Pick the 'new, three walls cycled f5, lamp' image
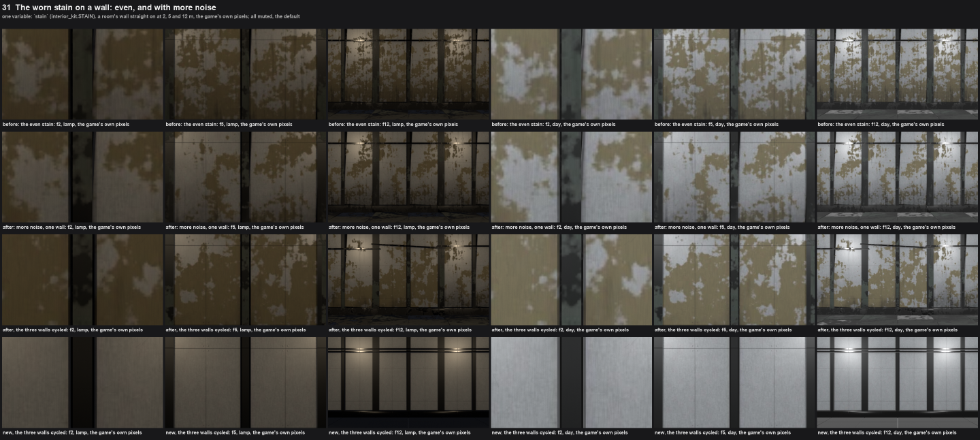This screenshot has width=980, height=440. pyautogui.click(x=246, y=383)
